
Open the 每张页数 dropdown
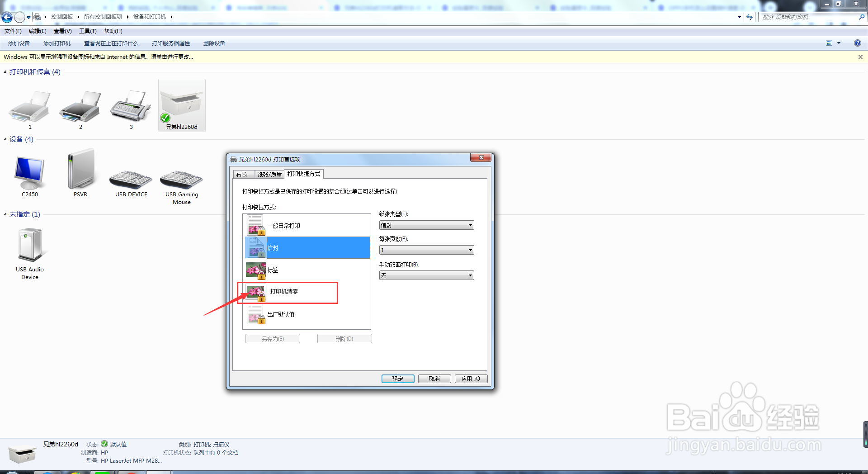(426, 250)
